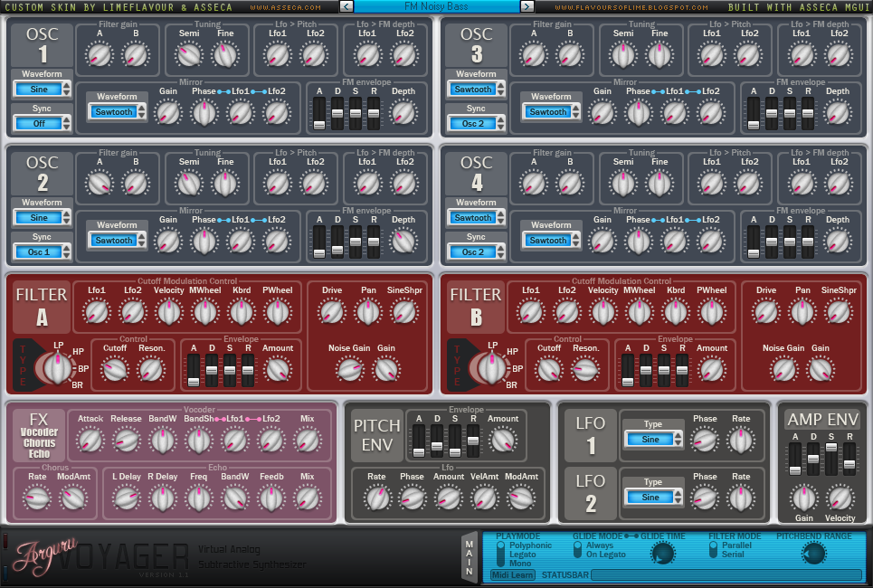The height and width of the screenshot is (588, 873).
Task: Click the Glide Time knob
Action: [x=663, y=554]
